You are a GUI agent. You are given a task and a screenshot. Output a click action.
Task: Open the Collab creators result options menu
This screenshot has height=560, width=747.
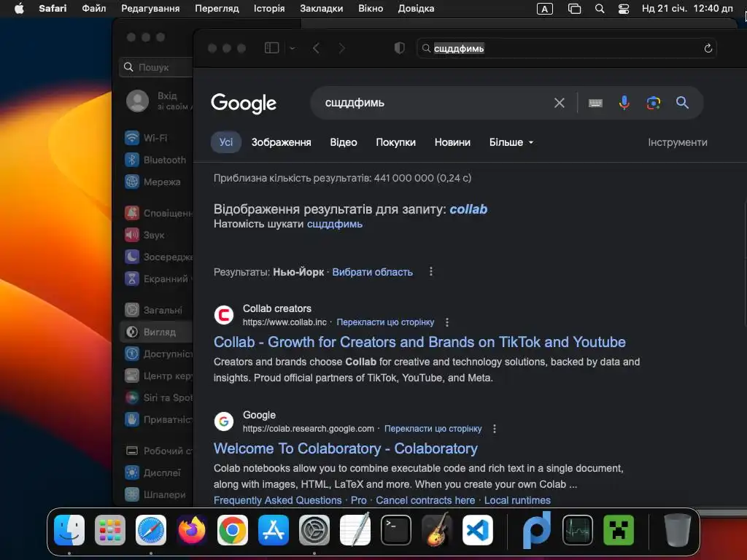(447, 322)
